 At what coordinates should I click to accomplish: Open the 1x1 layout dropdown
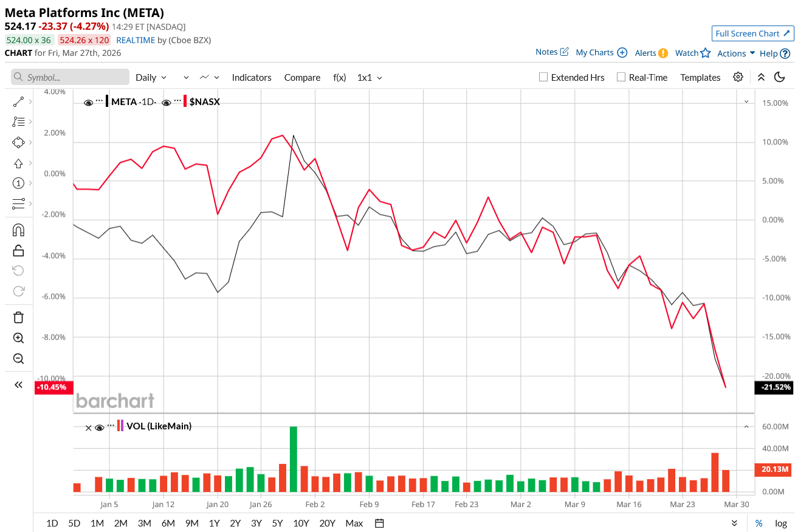click(x=370, y=77)
